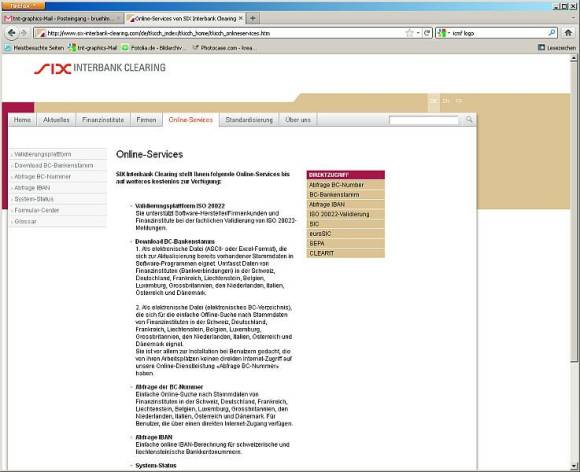
Task: Click the vertical scrollbar thumb
Action: click(574, 212)
